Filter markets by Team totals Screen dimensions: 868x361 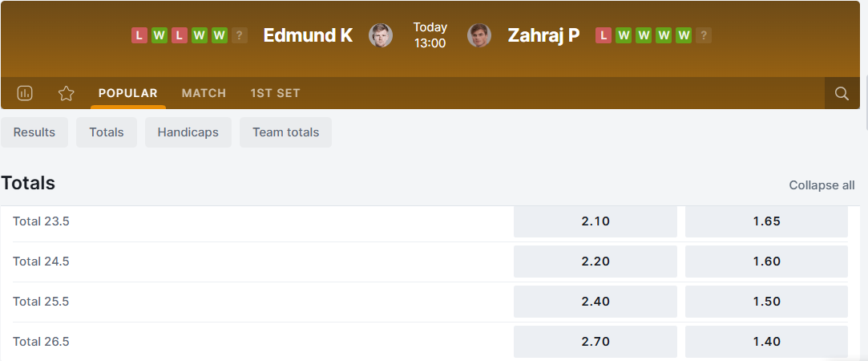point(285,132)
